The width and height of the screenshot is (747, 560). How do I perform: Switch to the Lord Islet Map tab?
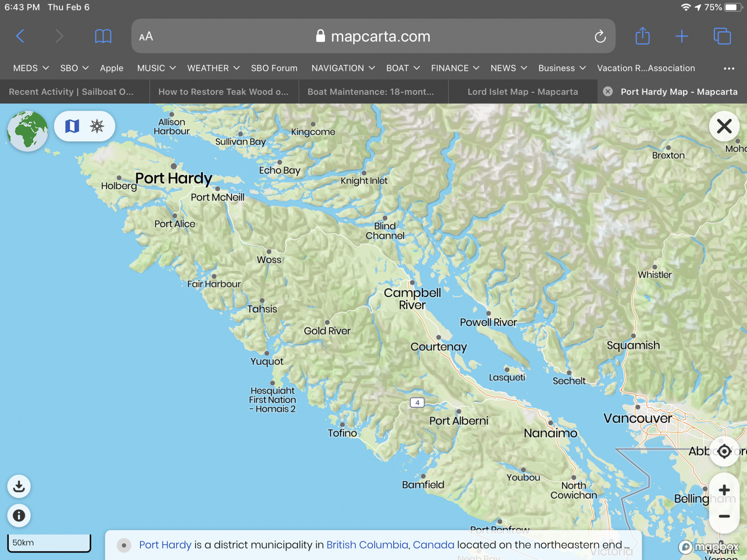(523, 92)
